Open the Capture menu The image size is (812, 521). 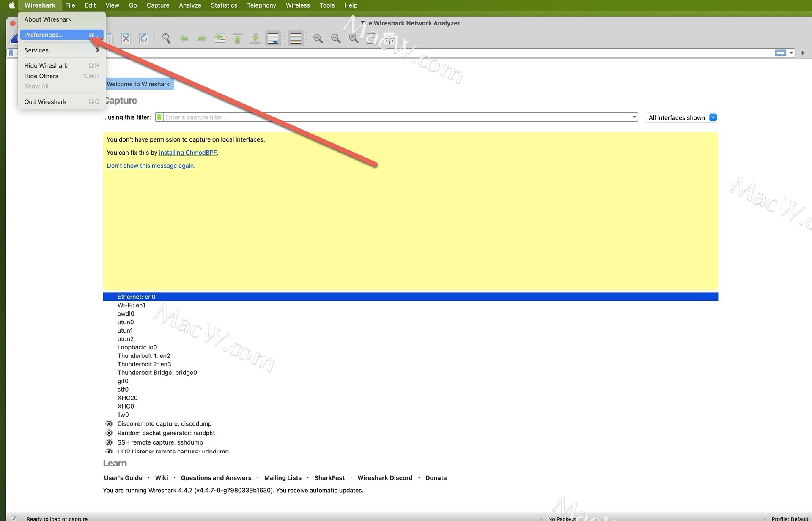click(x=158, y=5)
